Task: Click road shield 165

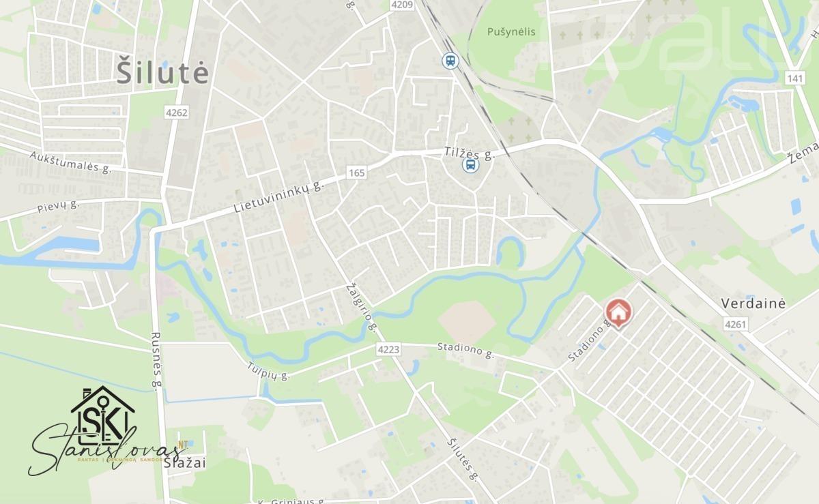Action: click(356, 173)
